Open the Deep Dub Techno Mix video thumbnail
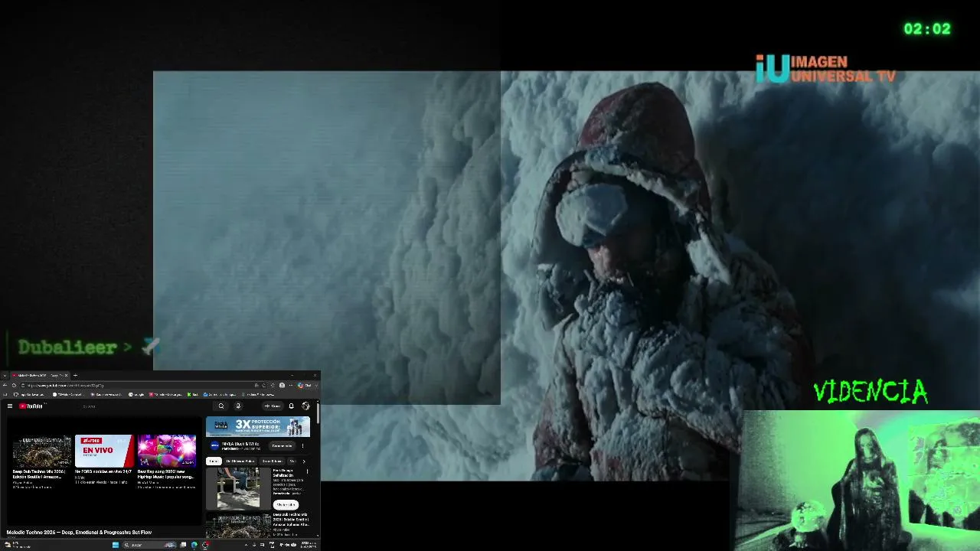The image size is (980, 551). coord(42,452)
